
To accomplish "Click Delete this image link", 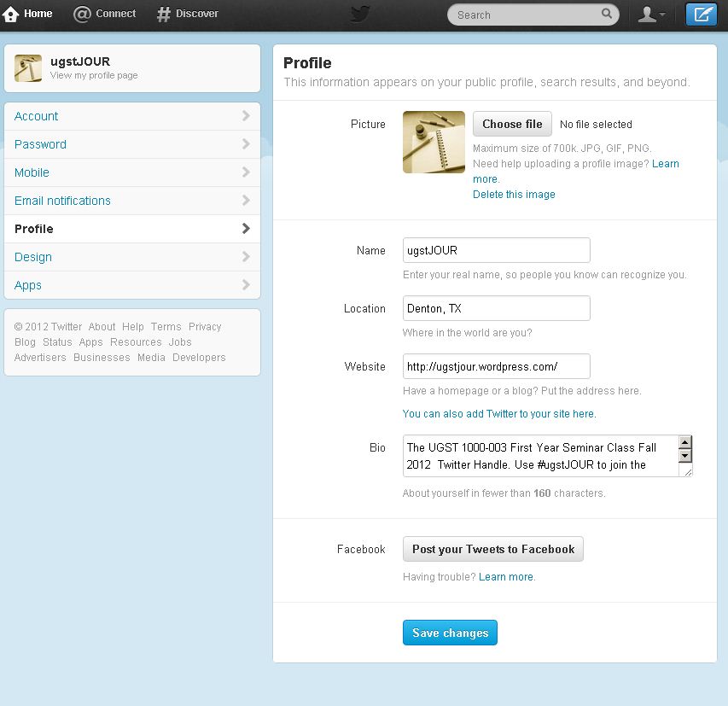I will click(514, 194).
